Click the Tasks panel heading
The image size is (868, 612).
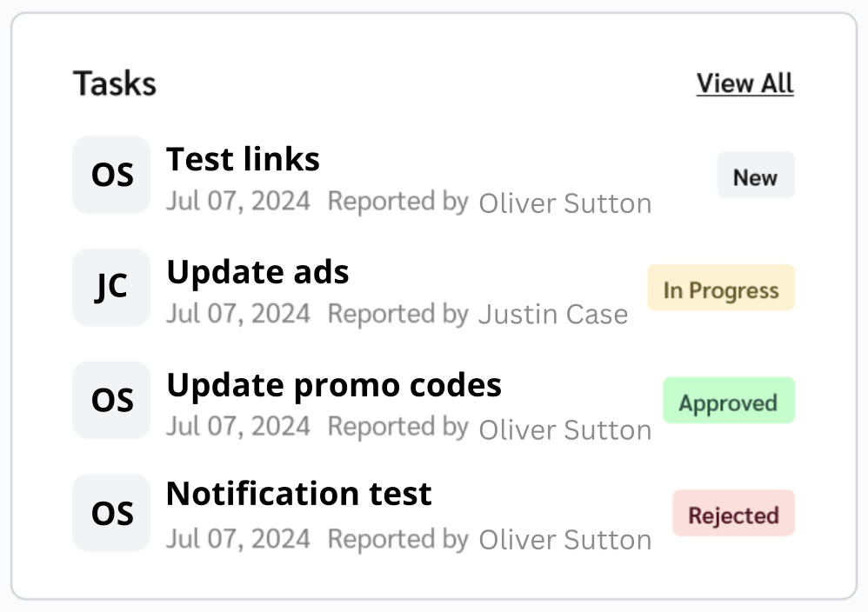[x=115, y=83]
